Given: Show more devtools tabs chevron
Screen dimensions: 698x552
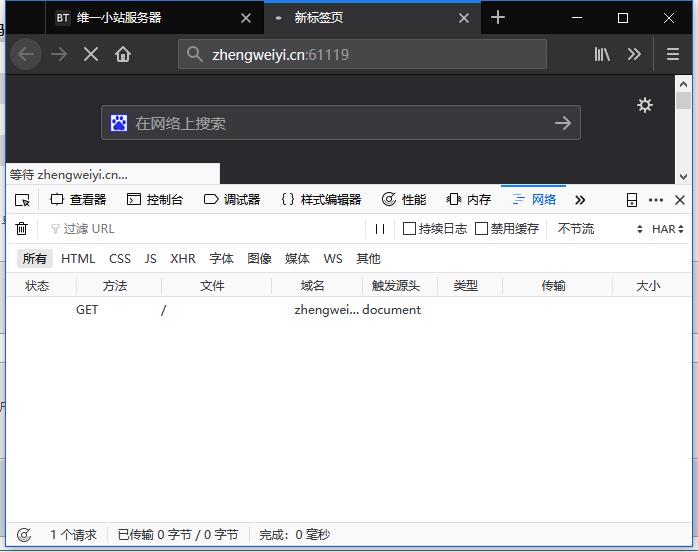Looking at the screenshot, I should point(580,200).
